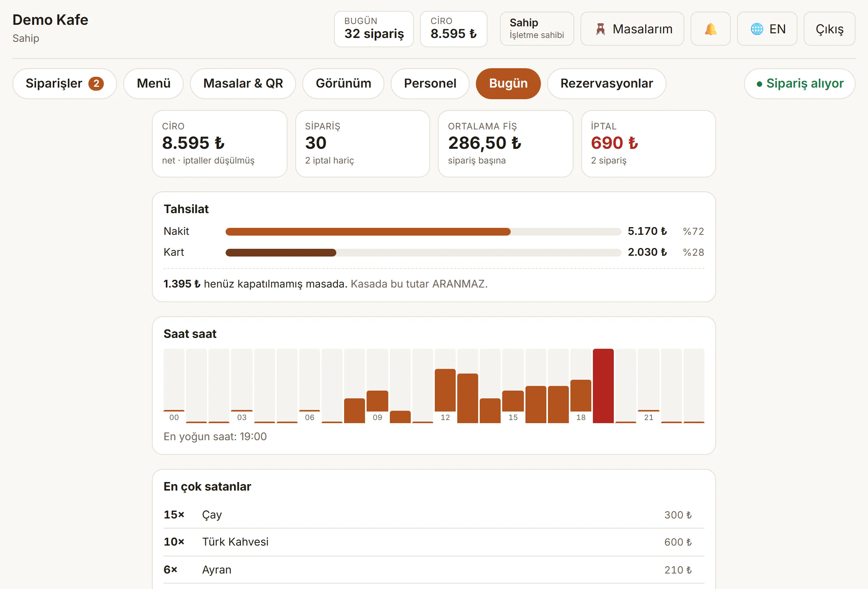The height and width of the screenshot is (589, 868).
Task: Open the Masalar & QR tab
Action: [x=243, y=83]
